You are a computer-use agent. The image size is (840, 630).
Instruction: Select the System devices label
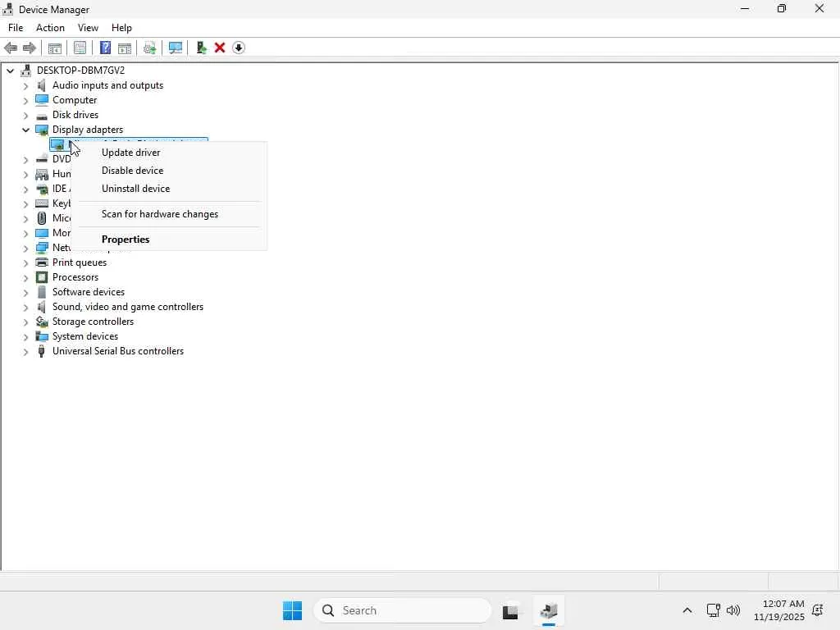coord(85,336)
